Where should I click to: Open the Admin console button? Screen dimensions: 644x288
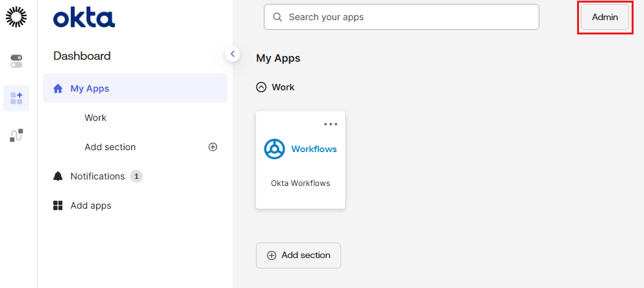tap(604, 17)
